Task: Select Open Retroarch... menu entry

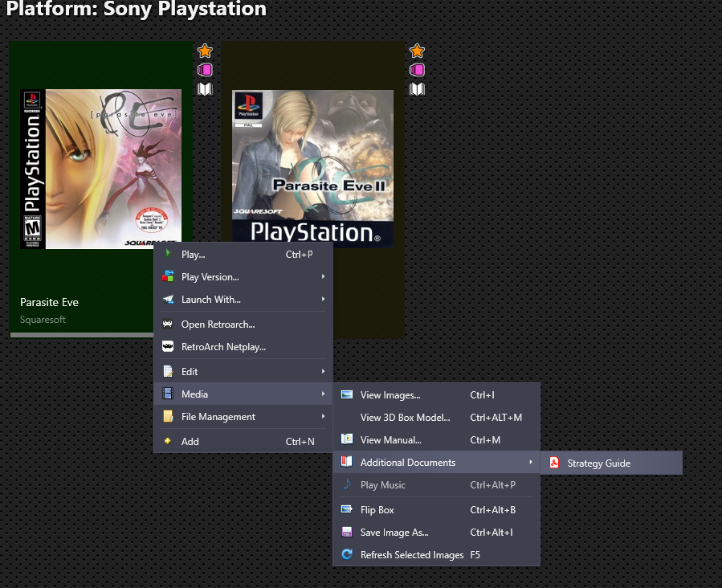Action: click(x=243, y=325)
